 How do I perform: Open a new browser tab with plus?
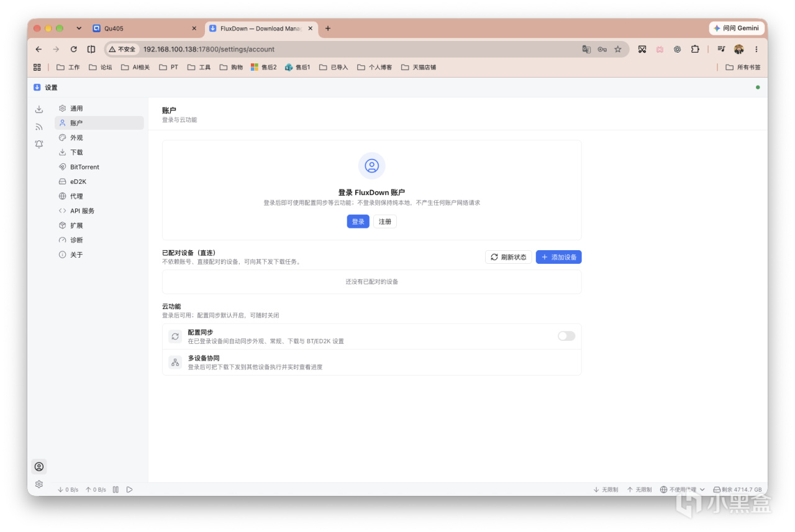point(328,29)
